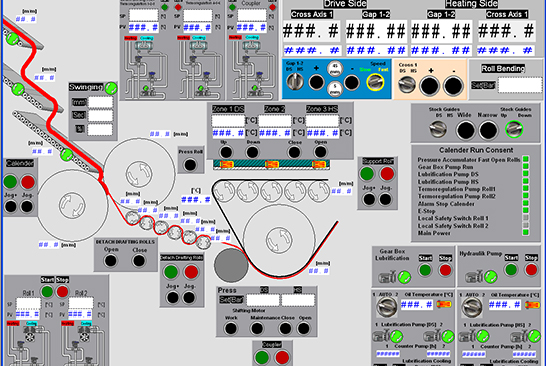Turn the Stock Guides Up/Down selector switch
The width and height of the screenshot is (546, 366).
tap(514, 129)
